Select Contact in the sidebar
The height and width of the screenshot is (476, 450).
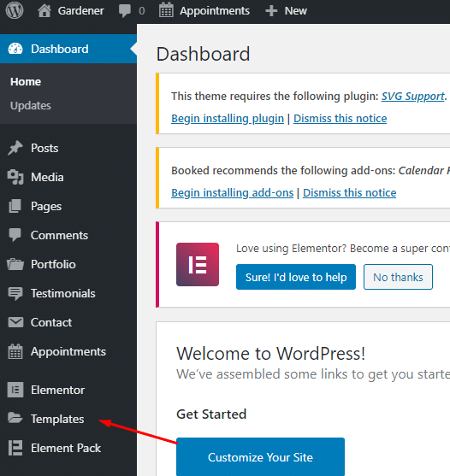[51, 322]
